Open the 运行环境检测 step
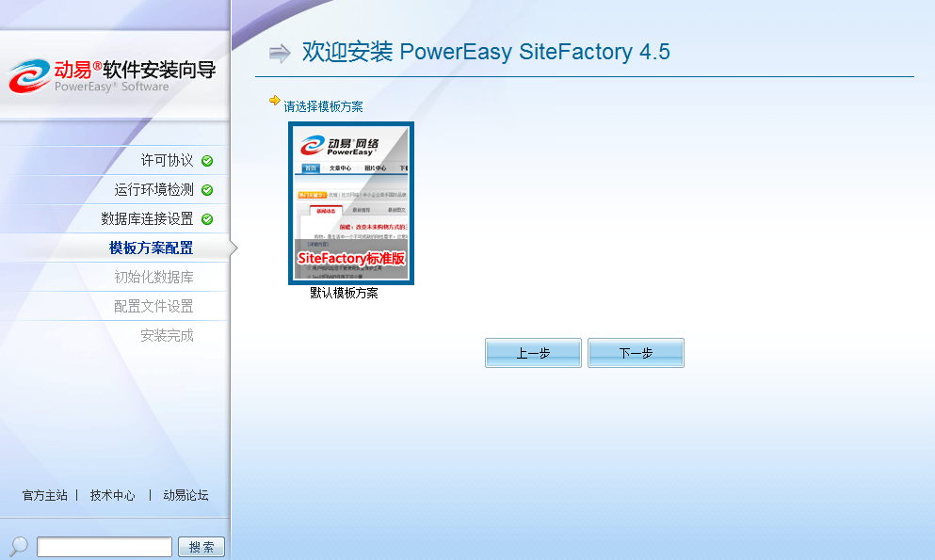The image size is (935, 560). click(x=153, y=190)
